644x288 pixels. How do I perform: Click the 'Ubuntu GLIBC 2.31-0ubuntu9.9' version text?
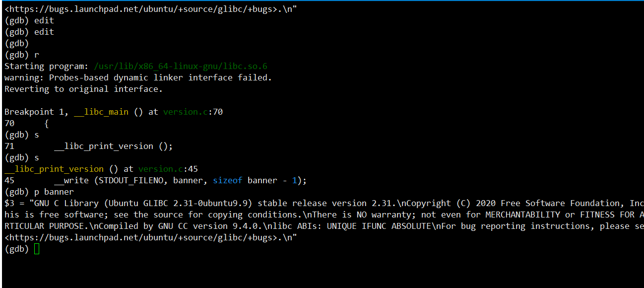178,203
